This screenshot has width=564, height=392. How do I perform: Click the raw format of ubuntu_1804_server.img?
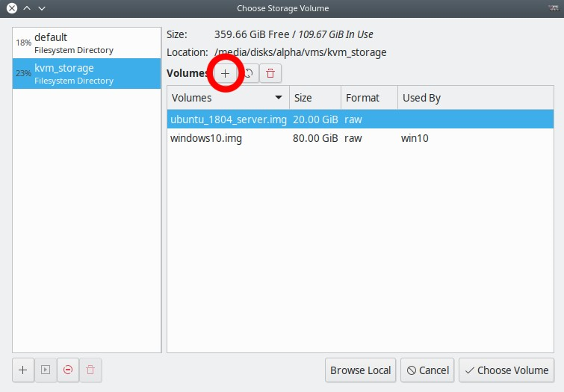(353, 119)
